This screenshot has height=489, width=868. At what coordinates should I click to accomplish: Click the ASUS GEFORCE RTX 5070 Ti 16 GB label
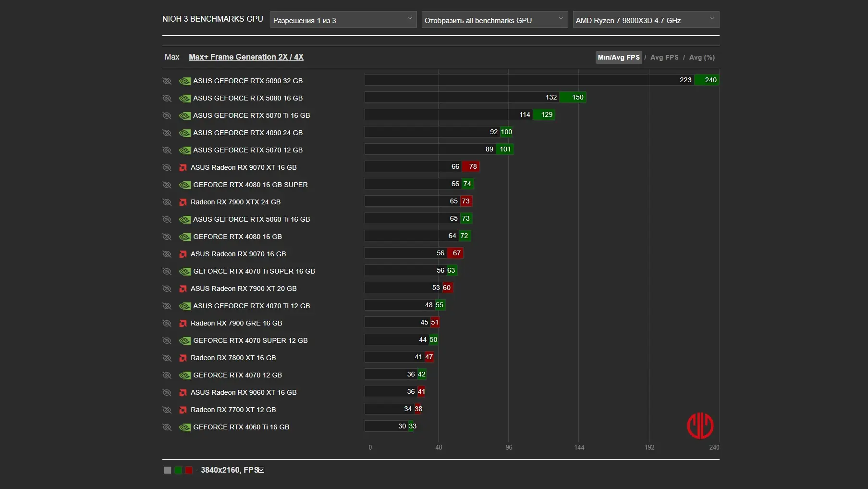point(252,115)
